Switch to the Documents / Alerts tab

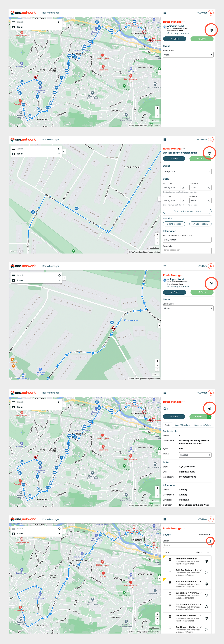click(x=203, y=425)
